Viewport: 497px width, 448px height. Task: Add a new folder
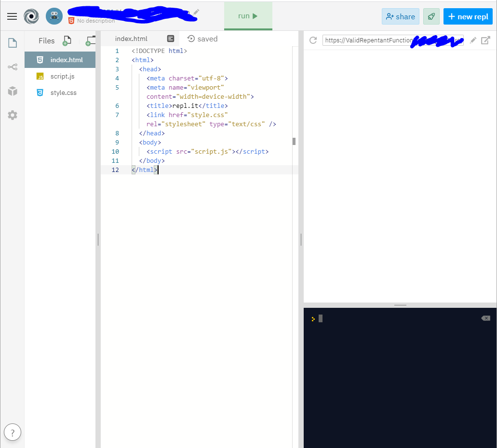click(91, 41)
